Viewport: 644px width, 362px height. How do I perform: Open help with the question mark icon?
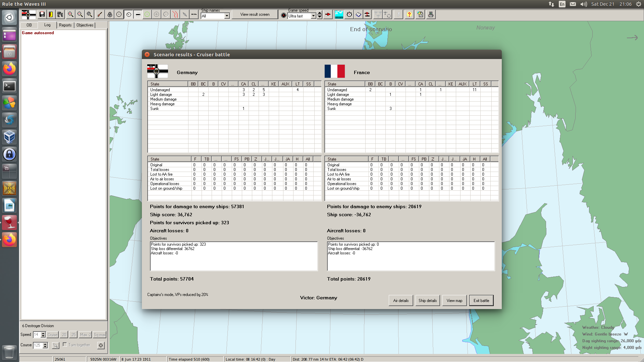[409, 14]
